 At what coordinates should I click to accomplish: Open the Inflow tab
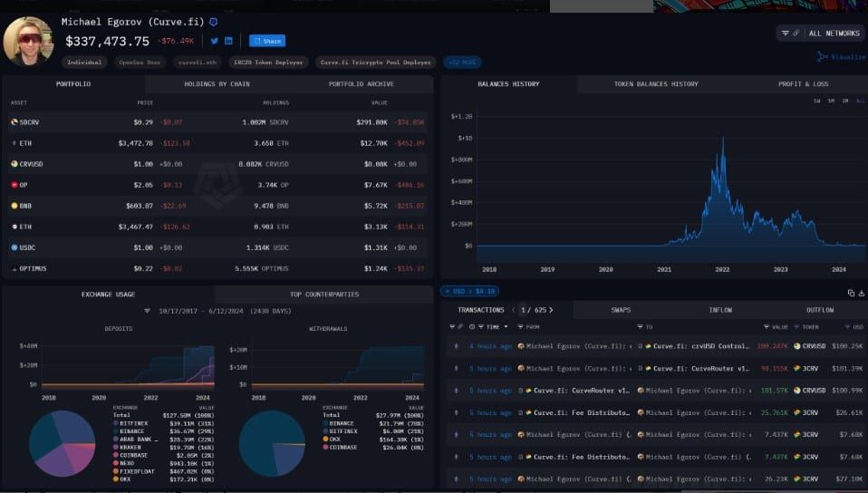pos(720,310)
